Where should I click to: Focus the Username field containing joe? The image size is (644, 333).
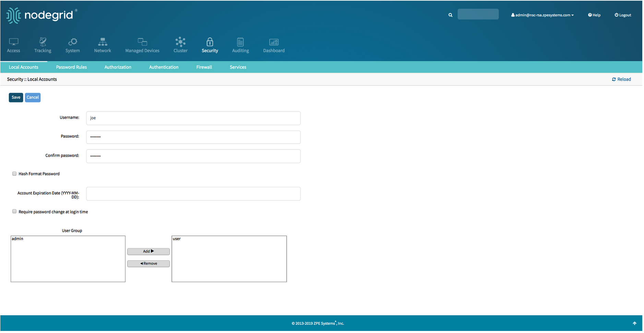point(193,118)
